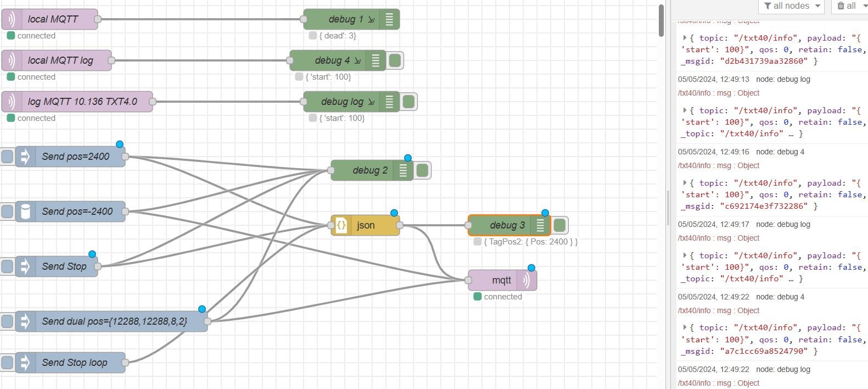Screen dimensions: 868x389
Task: Trigger the Send pos=-2400 inject button
Action: coord(7,212)
